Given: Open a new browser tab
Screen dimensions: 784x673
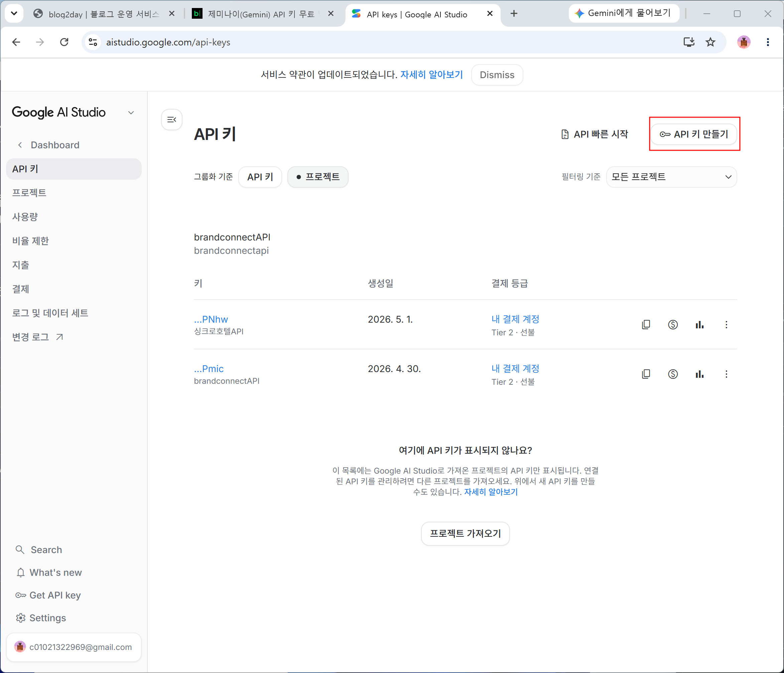Looking at the screenshot, I should click(x=513, y=14).
